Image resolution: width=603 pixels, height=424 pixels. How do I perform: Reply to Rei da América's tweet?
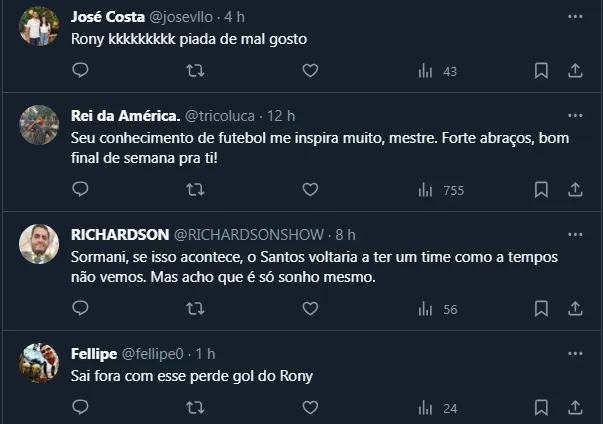click(x=81, y=189)
